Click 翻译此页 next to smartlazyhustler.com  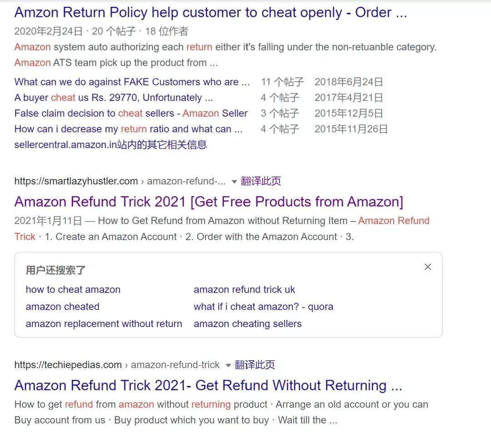tap(261, 181)
